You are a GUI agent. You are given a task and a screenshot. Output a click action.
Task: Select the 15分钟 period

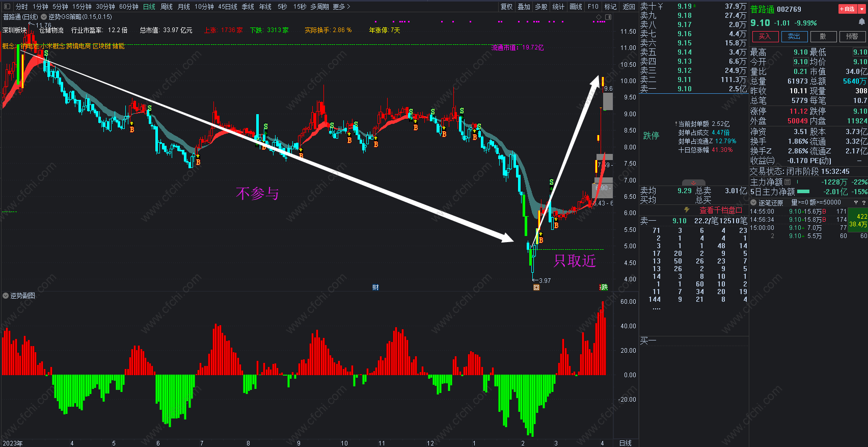[82, 7]
